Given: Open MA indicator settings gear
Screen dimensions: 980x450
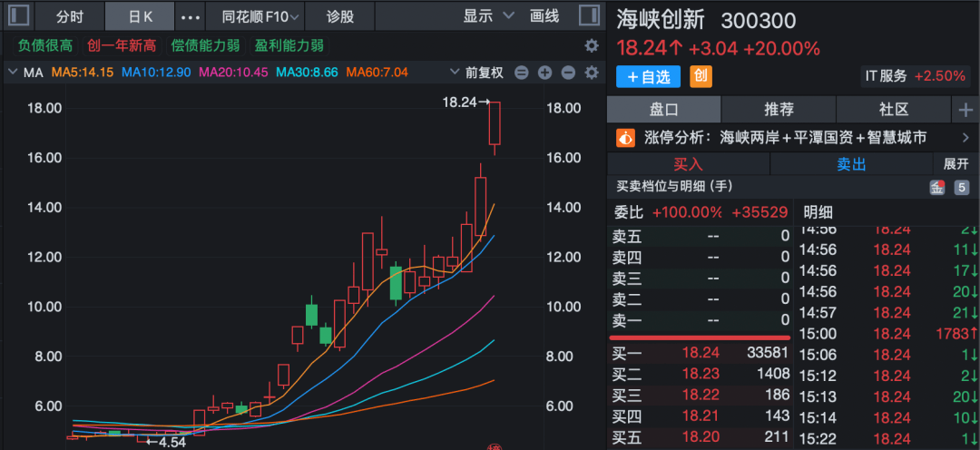Looking at the screenshot, I should [592, 73].
